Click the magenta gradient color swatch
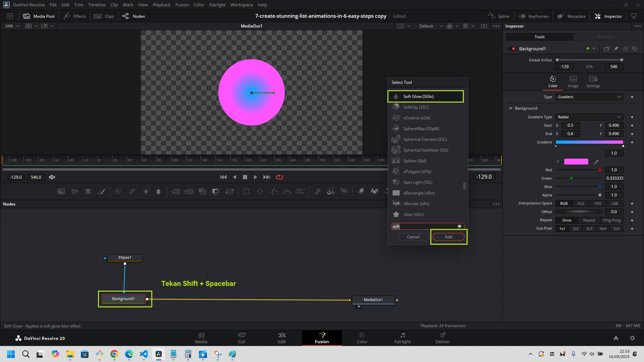Viewport: 644px width, 362px height. (576, 162)
